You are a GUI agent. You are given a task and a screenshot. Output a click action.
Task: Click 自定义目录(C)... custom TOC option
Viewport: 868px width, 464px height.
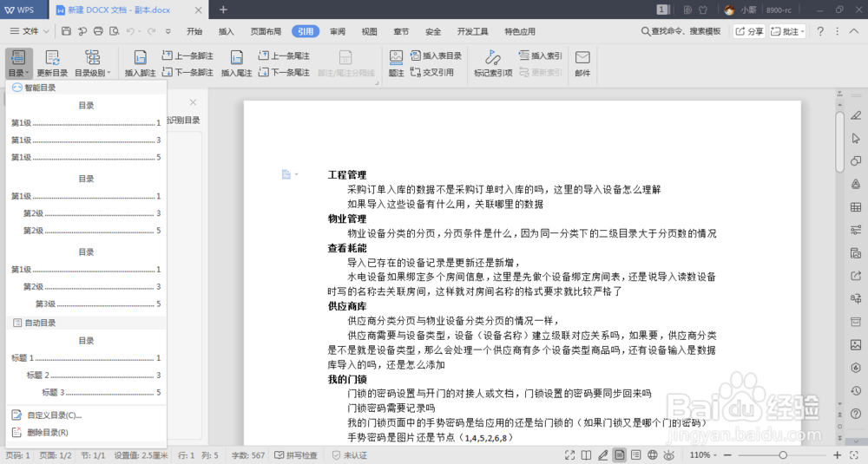point(54,415)
